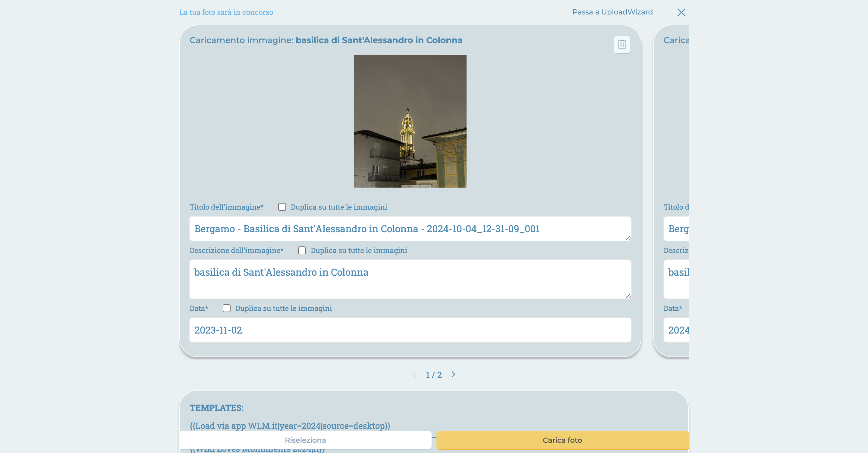Open 'La tua foto sarà in concorso' link
Viewport: 868px width, 453px height.
[226, 12]
